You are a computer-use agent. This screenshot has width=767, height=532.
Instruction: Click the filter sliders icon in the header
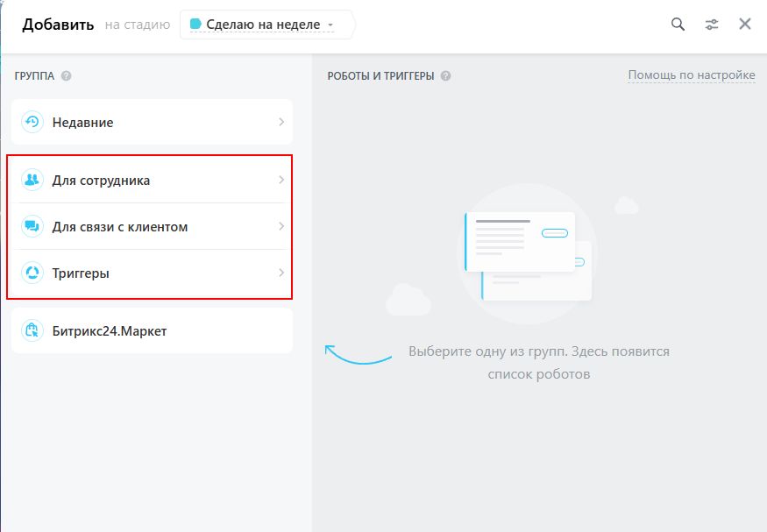(714, 25)
